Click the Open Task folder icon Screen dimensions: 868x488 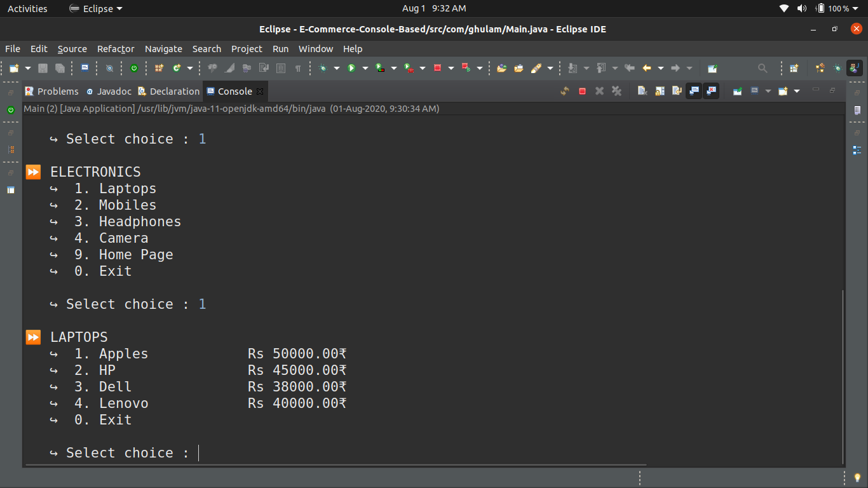(519, 68)
